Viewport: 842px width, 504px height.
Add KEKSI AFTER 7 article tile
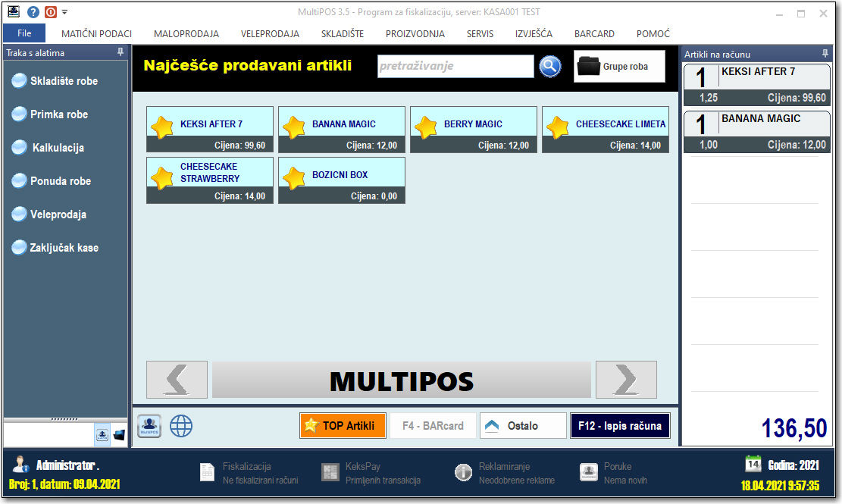coord(210,130)
